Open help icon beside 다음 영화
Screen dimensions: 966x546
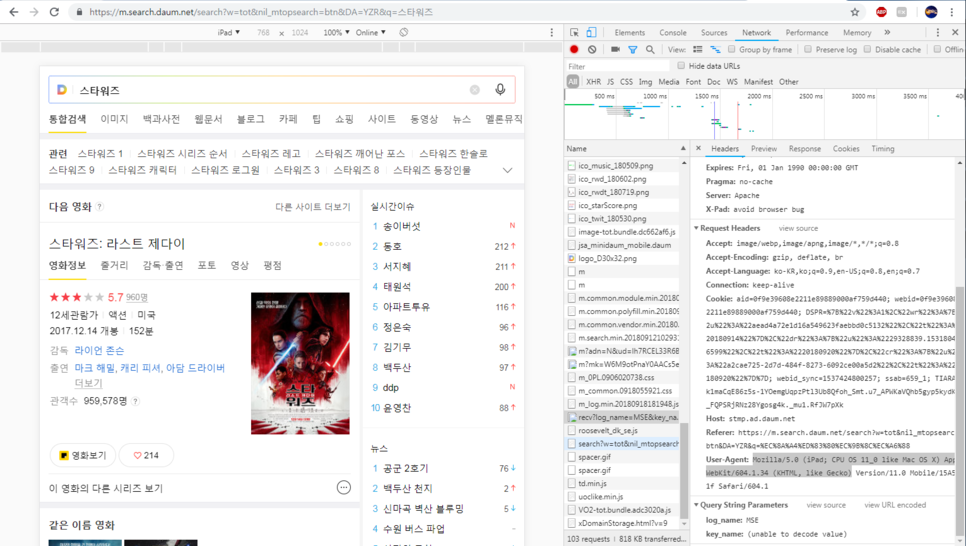pos(100,206)
